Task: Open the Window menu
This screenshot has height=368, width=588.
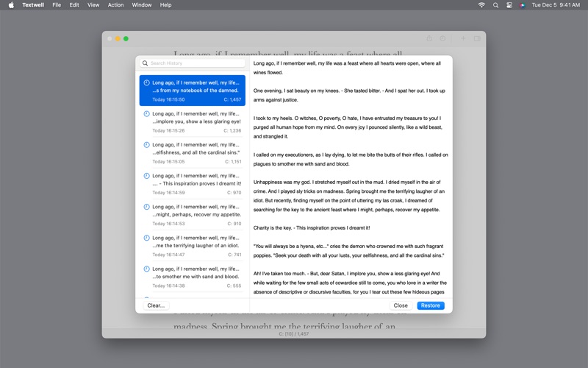Action: coord(142,5)
